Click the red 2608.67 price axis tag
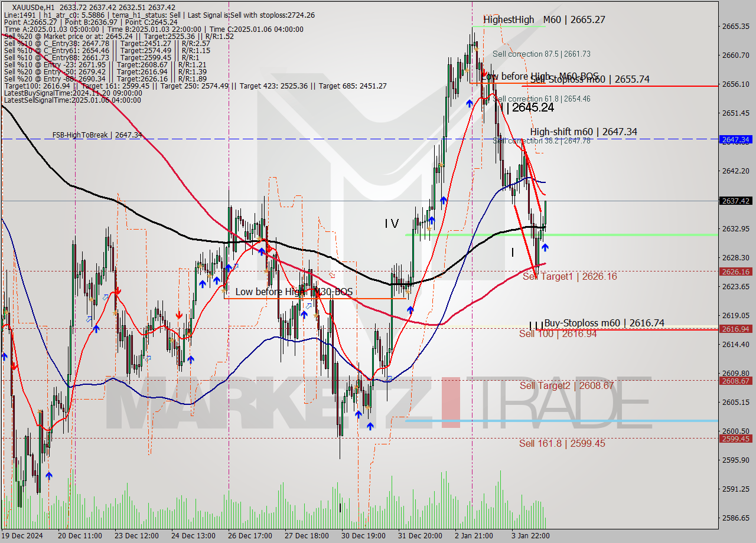The image size is (756, 543). pyautogui.click(x=736, y=381)
